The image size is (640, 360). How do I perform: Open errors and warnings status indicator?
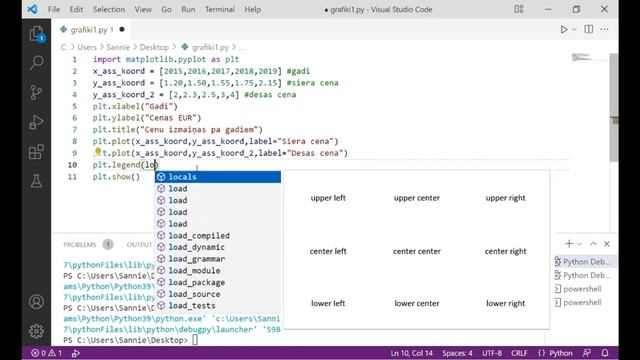click(x=47, y=353)
